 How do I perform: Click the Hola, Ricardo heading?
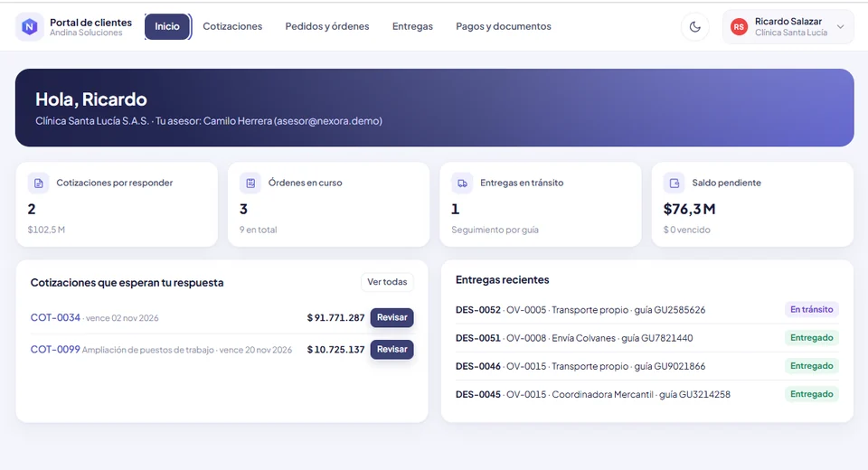(x=91, y=99)
